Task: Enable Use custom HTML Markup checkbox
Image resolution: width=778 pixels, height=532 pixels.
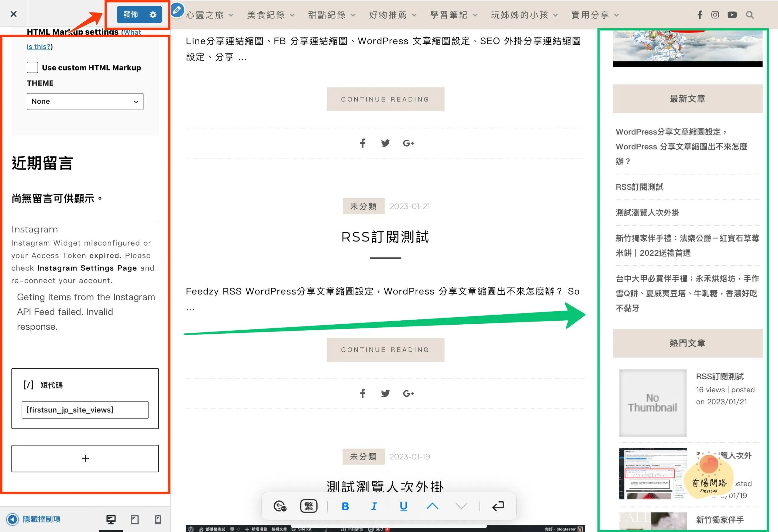Action: pyautogui.click(x=33, y=68)
